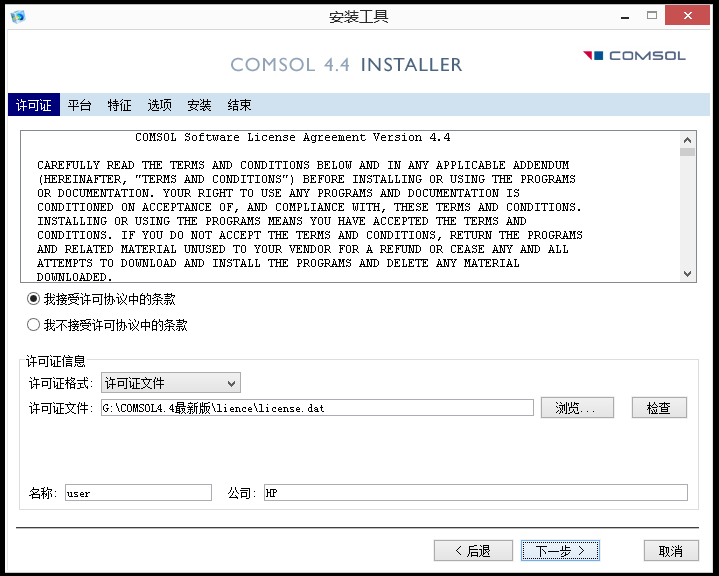Select the 安装 tab
719x576 pixels.
199,105
